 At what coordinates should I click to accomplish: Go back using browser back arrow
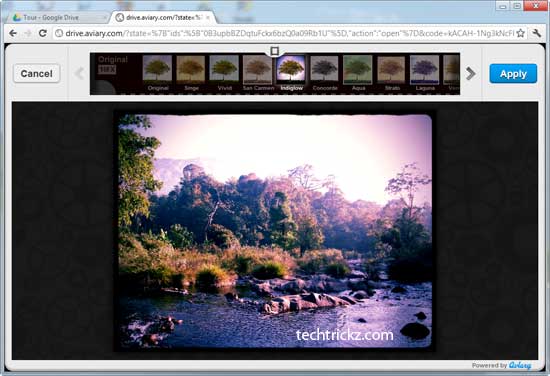point(13,33)
